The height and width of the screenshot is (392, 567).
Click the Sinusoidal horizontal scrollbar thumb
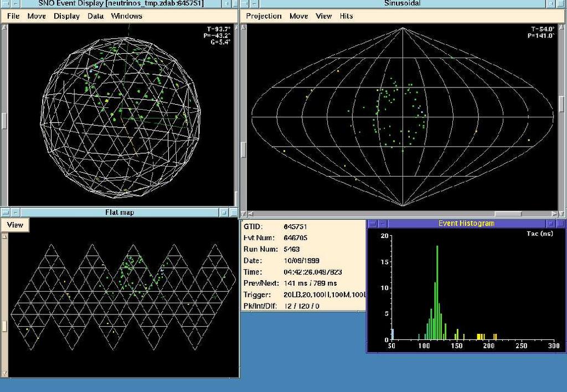coord(508,214)
